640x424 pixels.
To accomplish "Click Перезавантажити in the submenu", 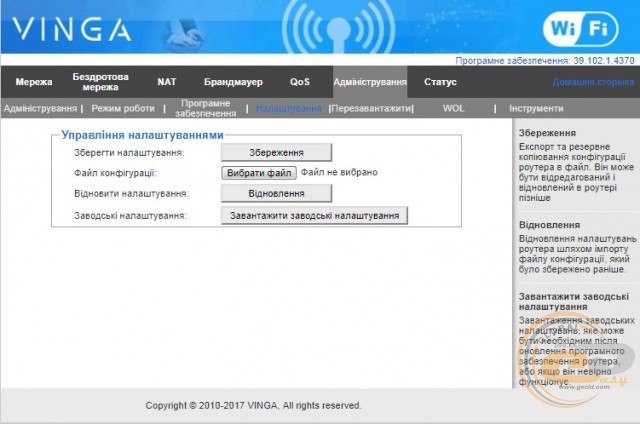I will (371, 108).
